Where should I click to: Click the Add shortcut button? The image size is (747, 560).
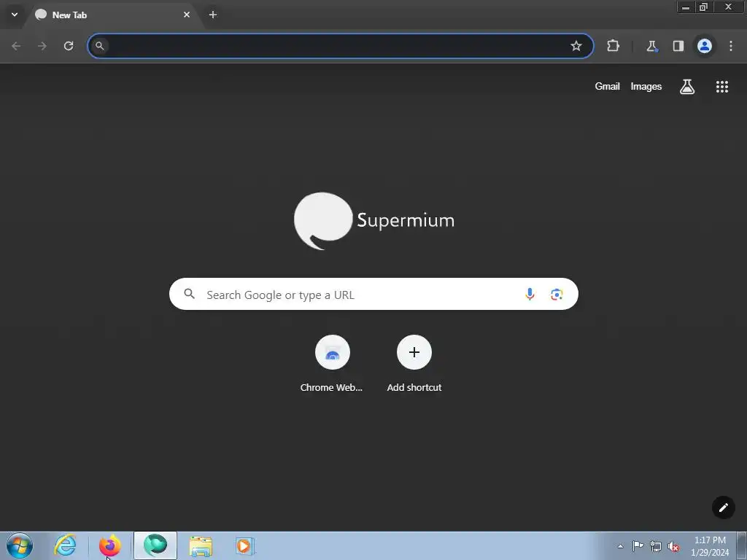414,364
